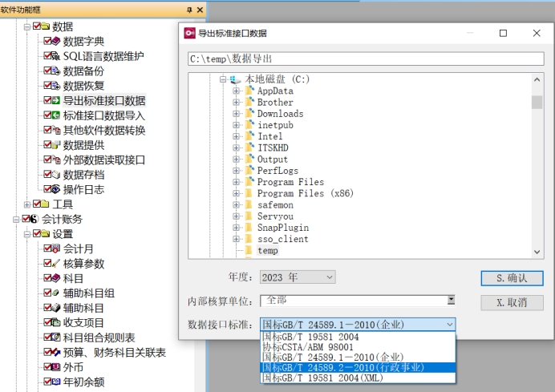Click the 数据字典 book icon
The width and height of the screenshot is (555, 392).
click(x=57, y=42)
